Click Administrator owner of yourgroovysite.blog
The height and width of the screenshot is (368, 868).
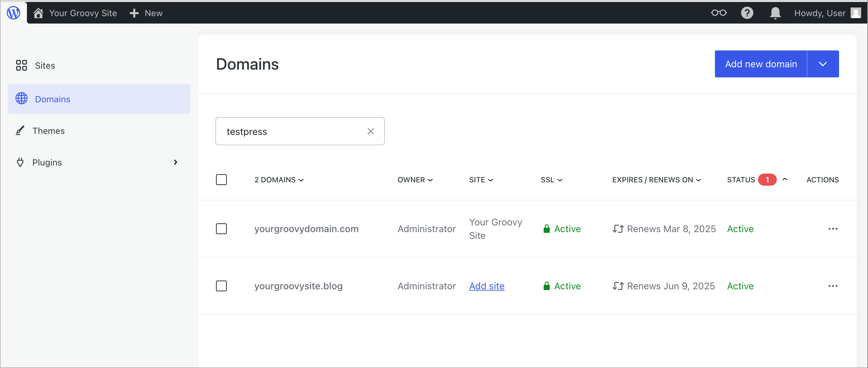pos(426,286)
